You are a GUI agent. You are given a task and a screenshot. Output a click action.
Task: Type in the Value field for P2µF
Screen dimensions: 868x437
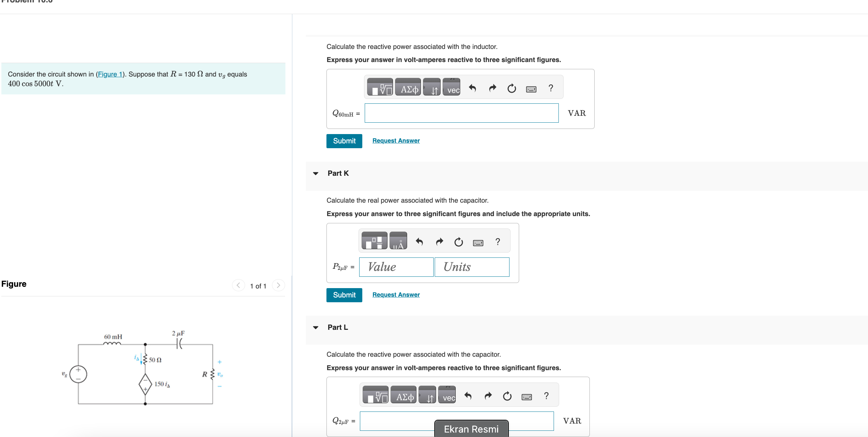(x=396, y=267)
